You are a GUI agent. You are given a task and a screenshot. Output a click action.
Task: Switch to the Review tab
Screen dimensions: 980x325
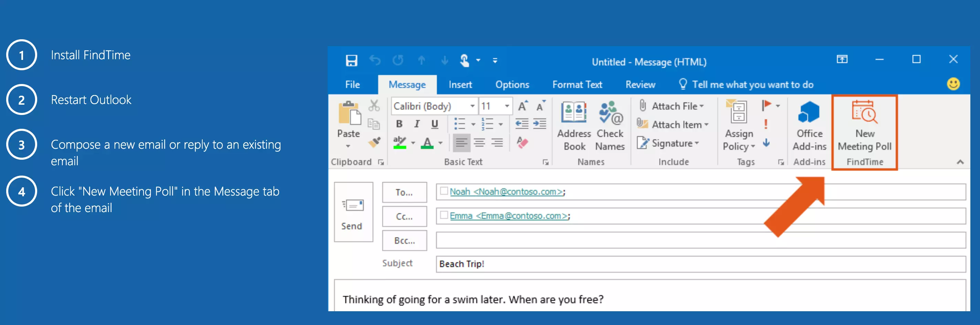[640, 84]
